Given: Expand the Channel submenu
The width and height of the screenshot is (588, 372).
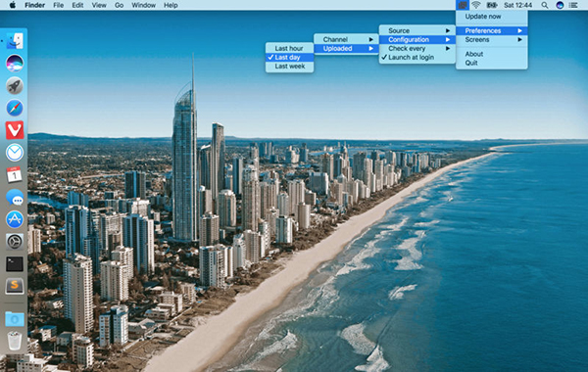Looking at the screenshot, I should click(x=346, y=39).
